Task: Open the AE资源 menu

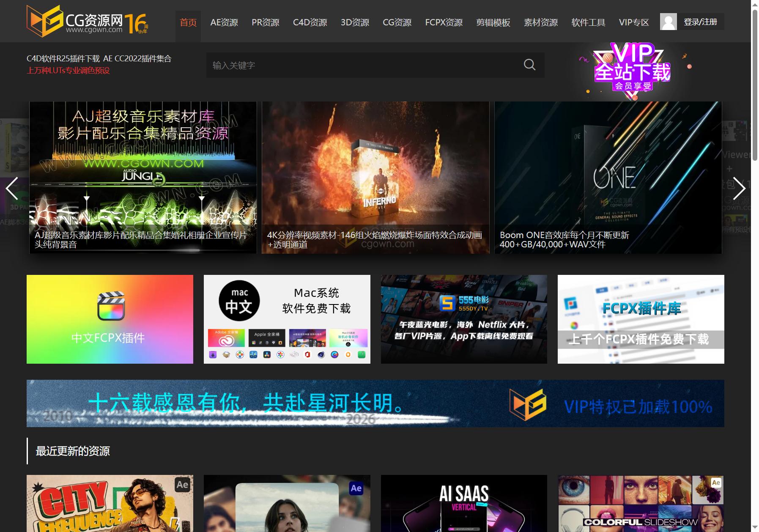Action: point(224,22)
